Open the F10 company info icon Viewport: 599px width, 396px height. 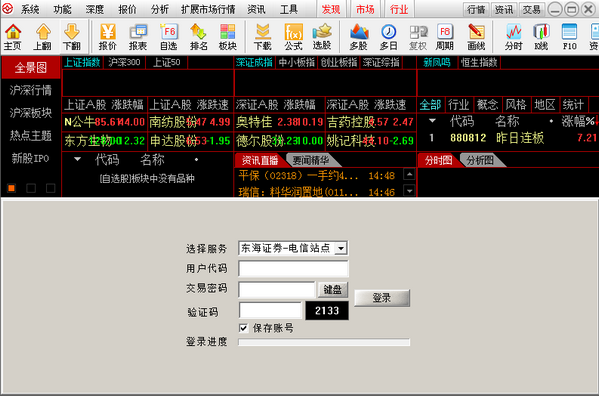click(570, 37)
